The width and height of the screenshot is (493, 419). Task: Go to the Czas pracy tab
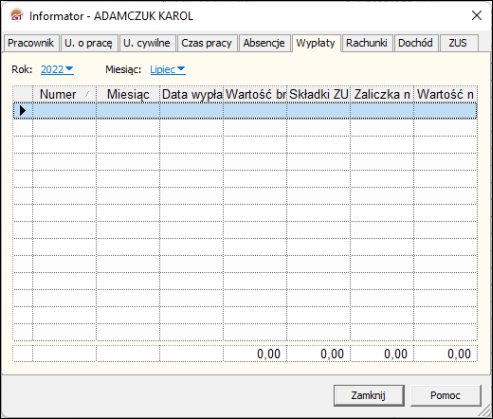click(x=207, y=43)
